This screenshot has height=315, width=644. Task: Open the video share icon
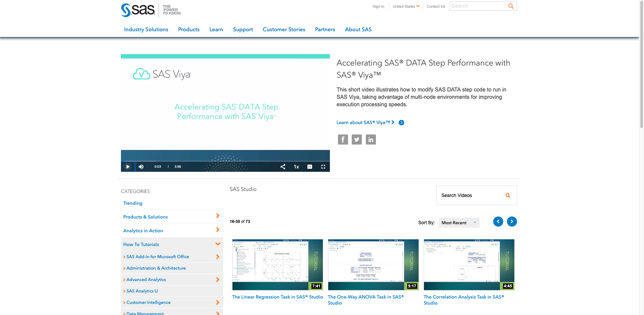click(x=283, y=167)
